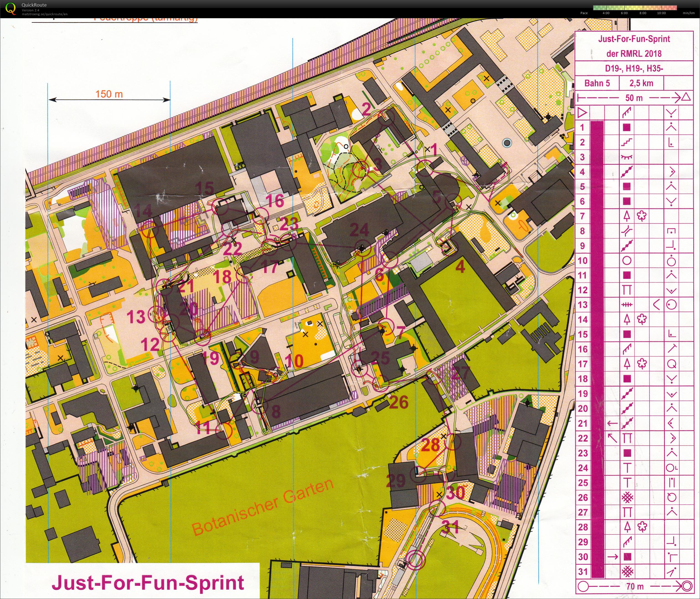Screen dimensions: 700x599
Task: Click the QuickRoute title text
Action: 34,5
